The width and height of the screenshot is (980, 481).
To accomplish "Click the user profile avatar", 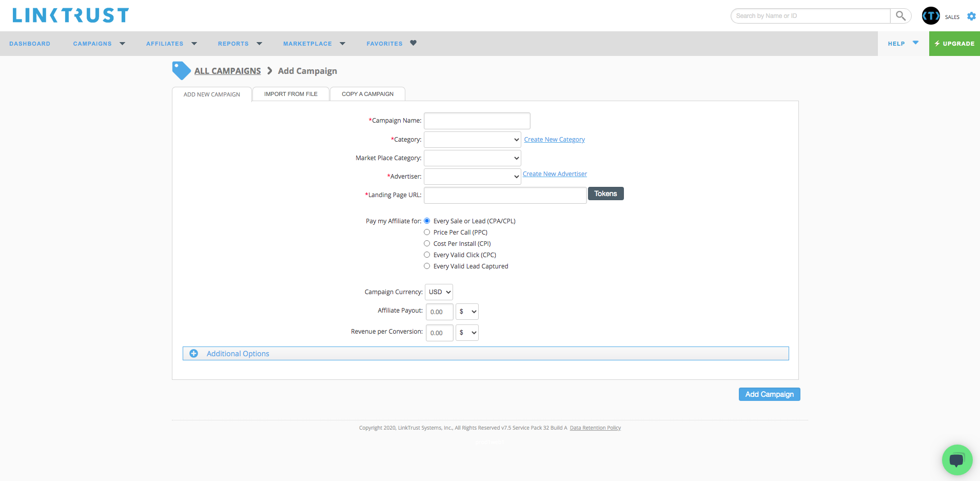I will pyautogui.click(x=931, y=16).
